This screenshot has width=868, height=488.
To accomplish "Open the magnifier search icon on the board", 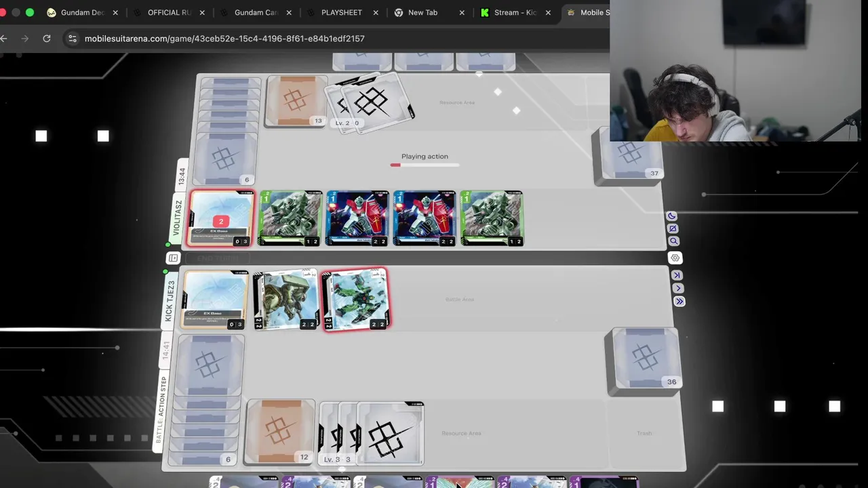I will pyautogui.click(x=673, y=241).
